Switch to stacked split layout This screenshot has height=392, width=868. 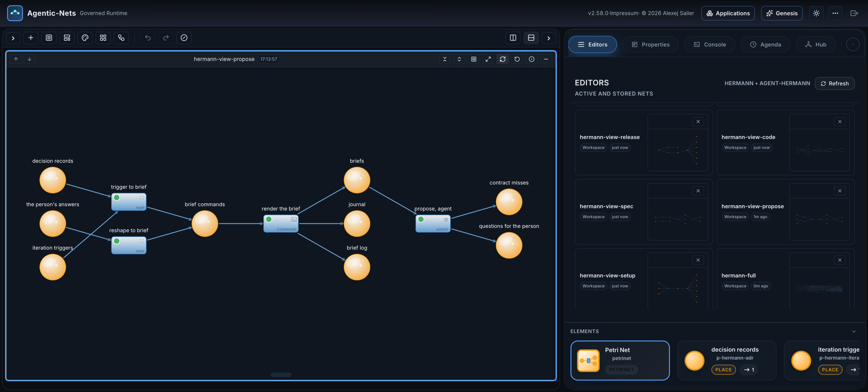[x=531, y=38]
